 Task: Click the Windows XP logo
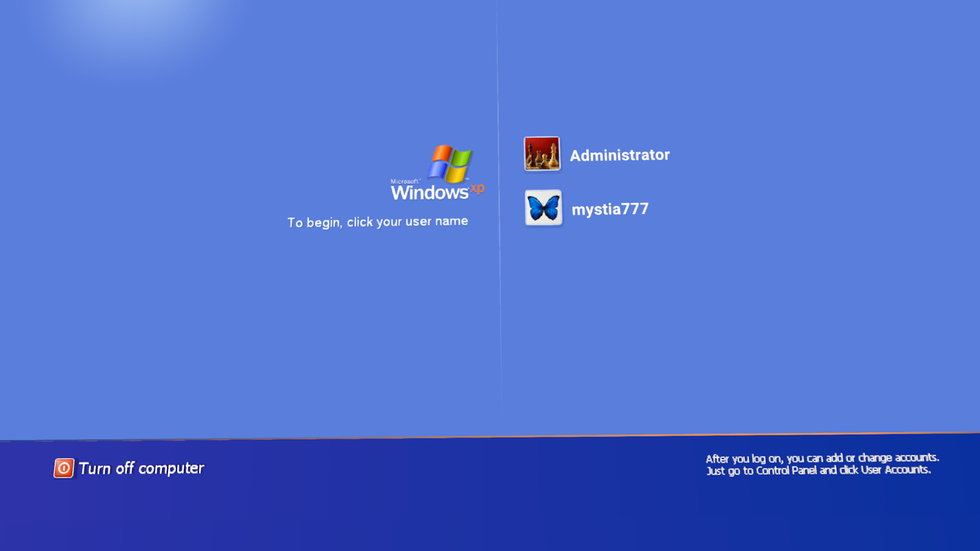pos(437,173)
